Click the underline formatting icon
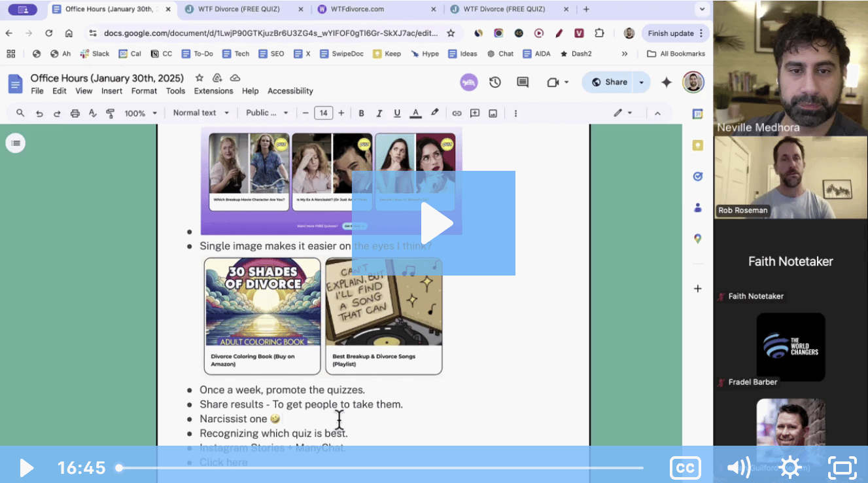 396,113
